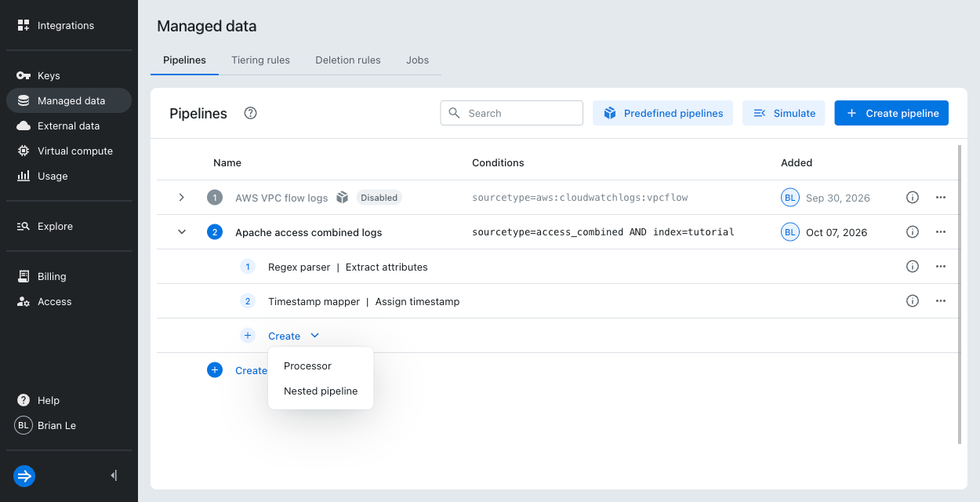Viewport: 980px width, 502px height.
Task: Select Nested pipeline from the Create menu
Action: [321, 391]
